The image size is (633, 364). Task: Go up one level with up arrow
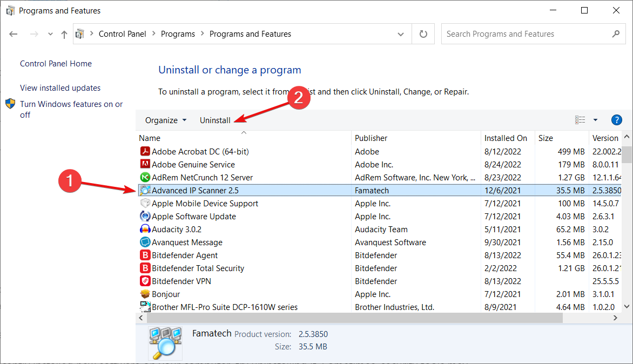pos(64,35)
